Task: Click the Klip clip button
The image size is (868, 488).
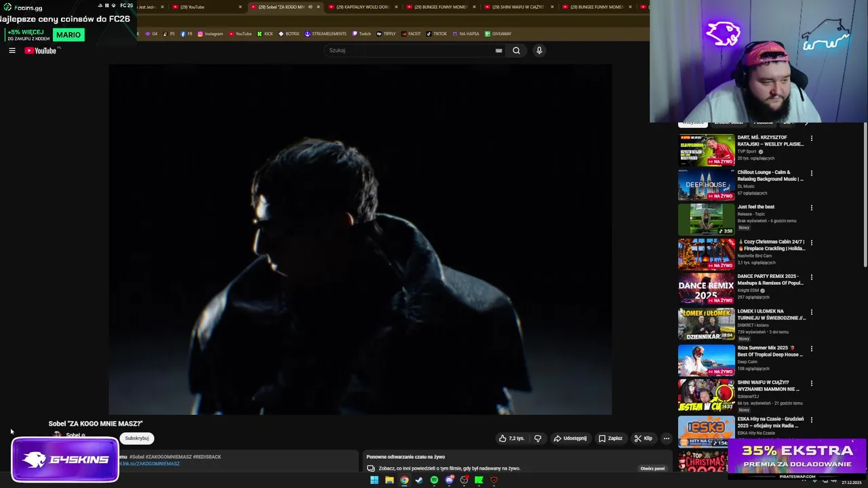Action: pyautogui.click(x=643, y=438)
